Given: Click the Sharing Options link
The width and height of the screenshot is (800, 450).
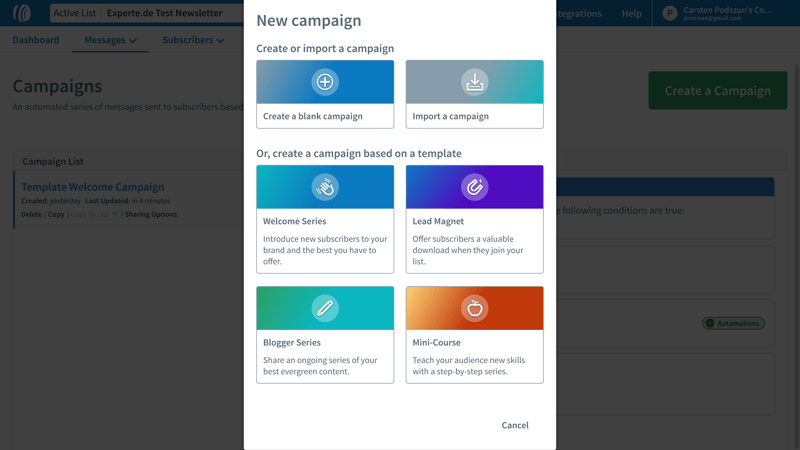Looking at the screenshot, I should pos(151,214).
